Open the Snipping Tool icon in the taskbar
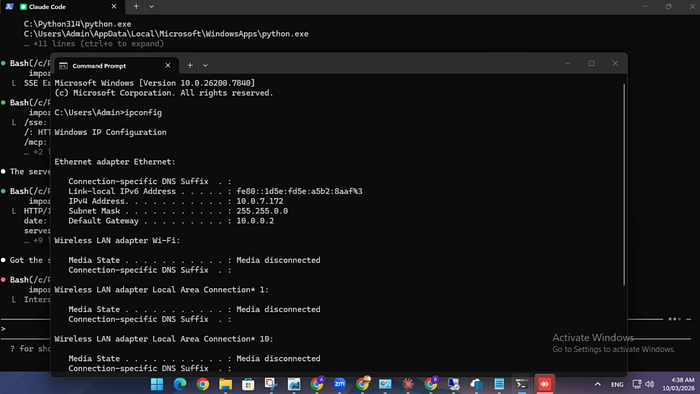This screenshot has width=700, height=394. click(x=271, y=384)
